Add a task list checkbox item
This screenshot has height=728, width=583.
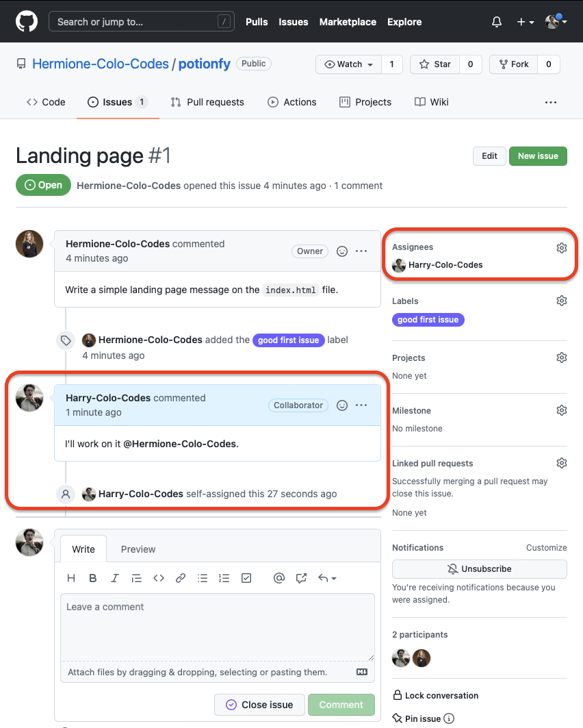coord(246,578)
